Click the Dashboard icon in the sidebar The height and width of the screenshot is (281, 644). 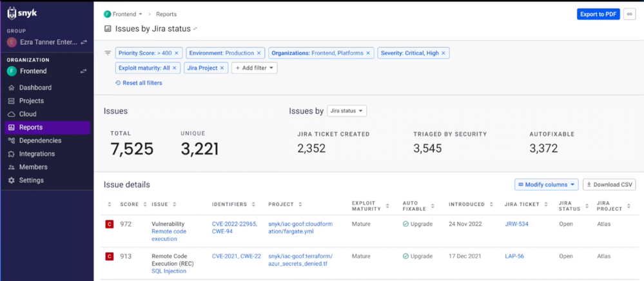tap(12, 88)
